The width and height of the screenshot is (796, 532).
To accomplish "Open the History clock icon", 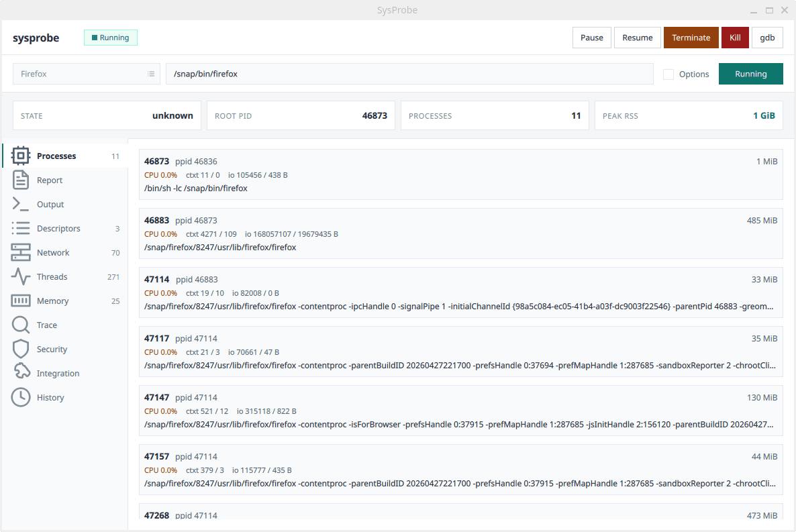I will (21, 397).
